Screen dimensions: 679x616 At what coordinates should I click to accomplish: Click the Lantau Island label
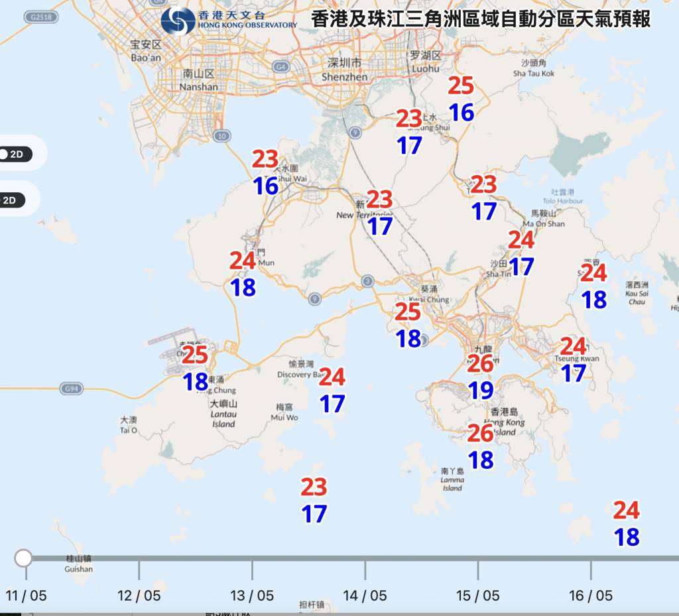[223, 414]
